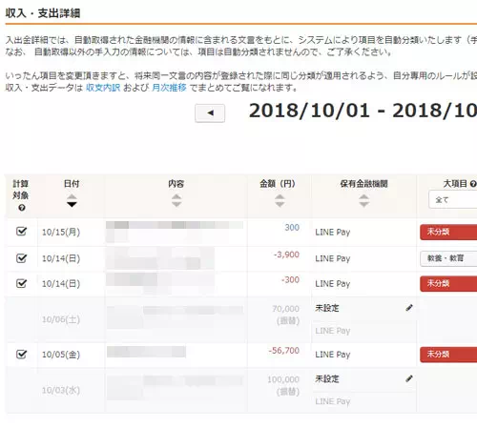Select LINE Pay on the 10/15(月) row

332,233
